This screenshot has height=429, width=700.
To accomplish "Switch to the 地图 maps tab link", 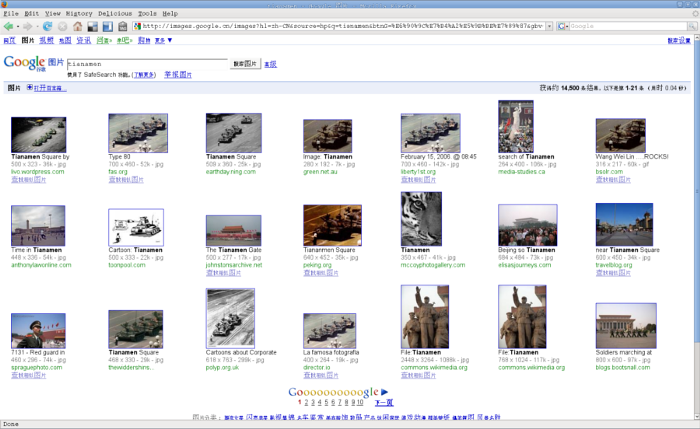I will coord(65,41).
